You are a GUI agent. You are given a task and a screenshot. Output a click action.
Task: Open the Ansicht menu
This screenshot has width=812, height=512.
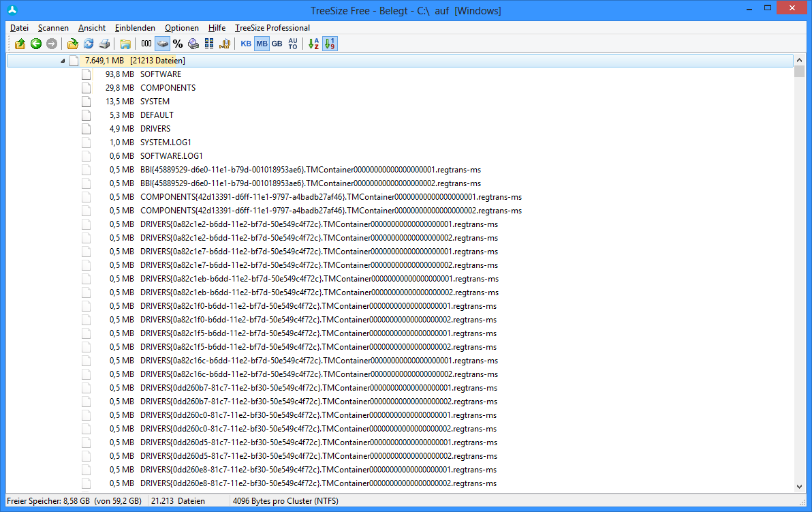pyautogui.click(x=92, y=28)
